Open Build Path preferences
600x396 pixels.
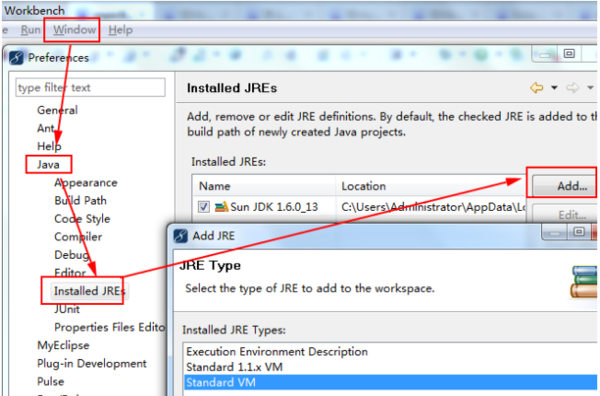pos(80,200)
